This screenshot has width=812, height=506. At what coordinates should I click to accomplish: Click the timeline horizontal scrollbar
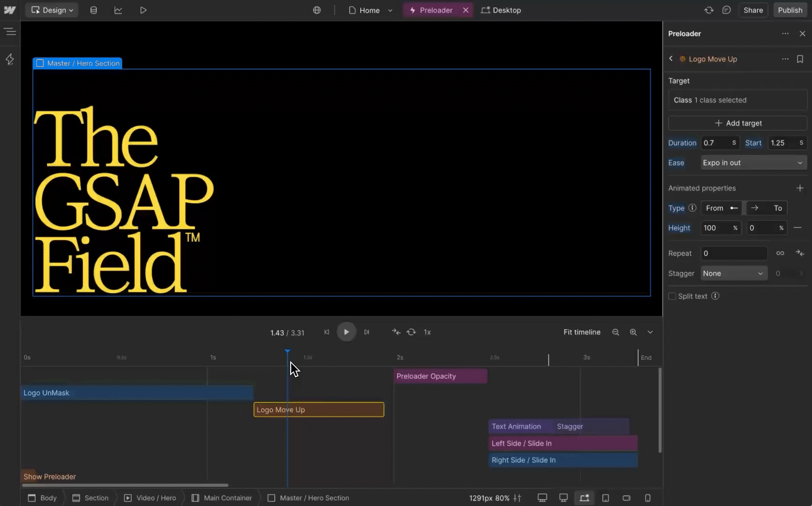(x=125, y=485)
